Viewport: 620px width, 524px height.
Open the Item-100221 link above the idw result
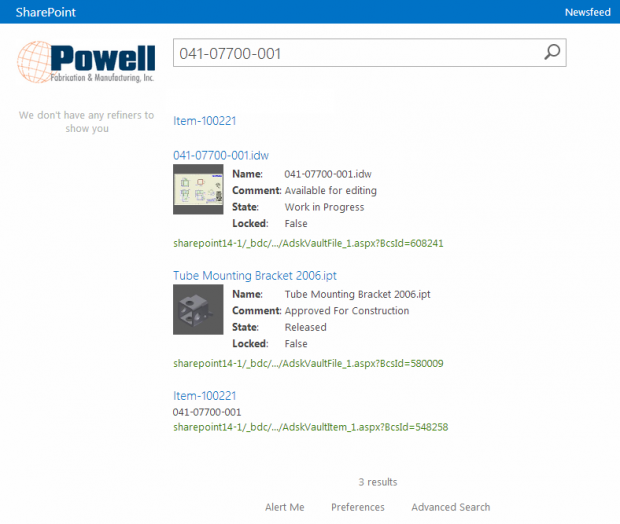pos(204,121)
